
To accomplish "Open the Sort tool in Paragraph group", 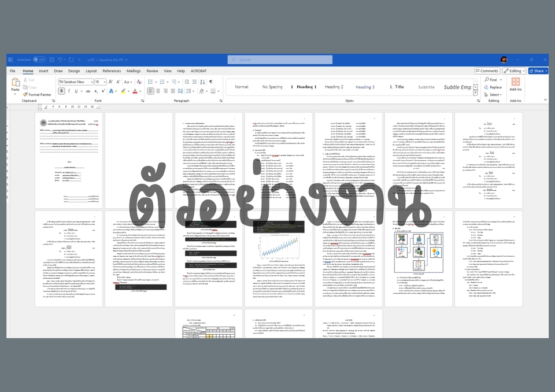I will [x=203, y=82].
